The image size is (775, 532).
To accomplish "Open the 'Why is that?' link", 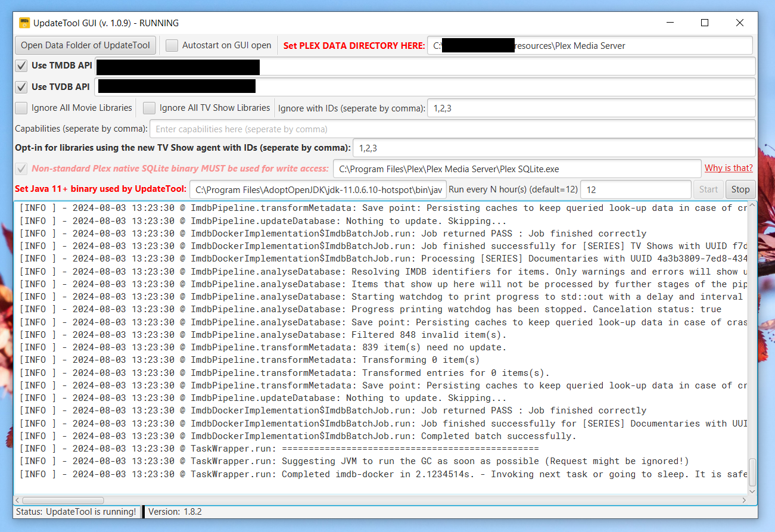I will [729, 168].
